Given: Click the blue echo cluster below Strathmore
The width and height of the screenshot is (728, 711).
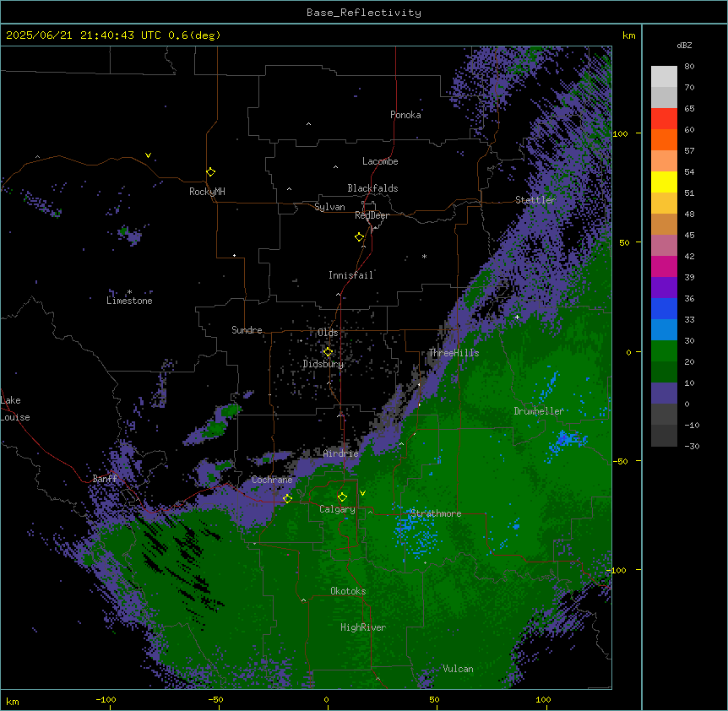Looking at the screenshot, I should tap(416, 532).
